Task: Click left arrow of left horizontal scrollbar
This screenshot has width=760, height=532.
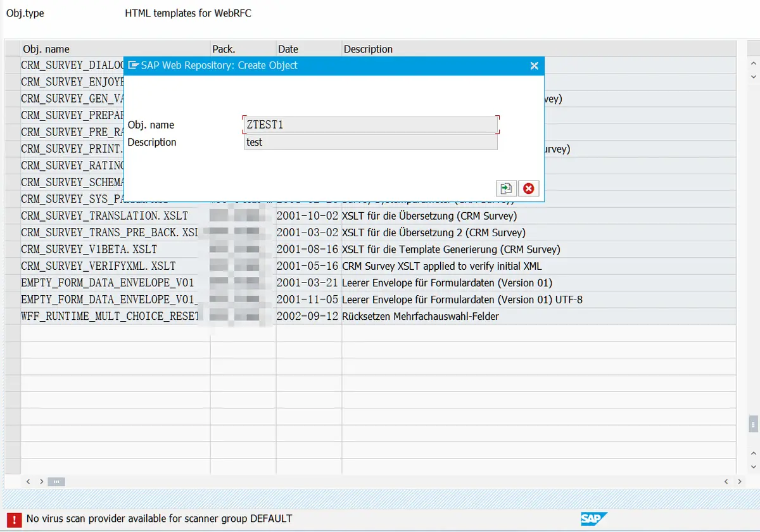Action: pyautogui.click(x=28, y=482)
